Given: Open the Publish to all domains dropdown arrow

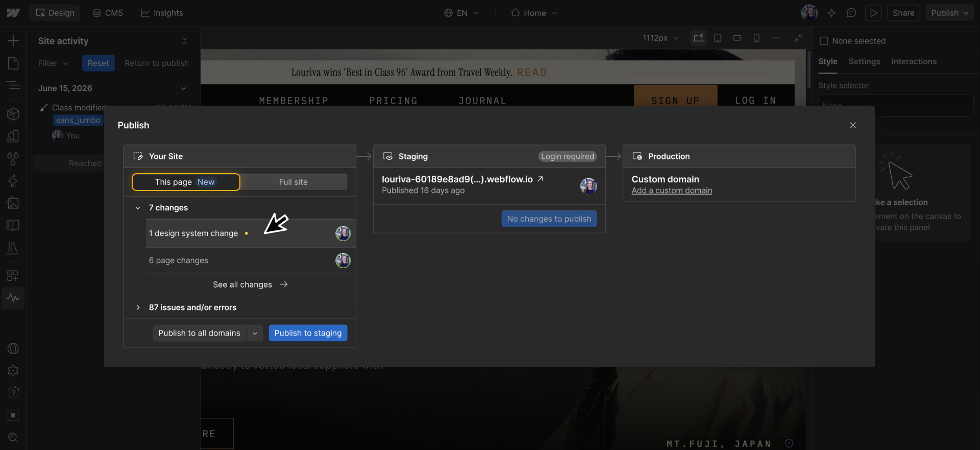Looking at the screenshot, I should (255, 333).
